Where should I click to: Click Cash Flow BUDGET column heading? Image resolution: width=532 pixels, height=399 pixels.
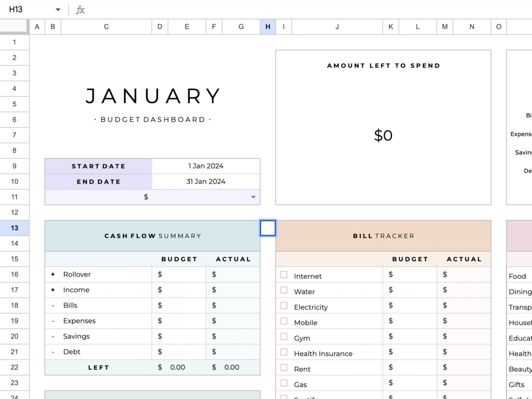click(x=179, y=259)
